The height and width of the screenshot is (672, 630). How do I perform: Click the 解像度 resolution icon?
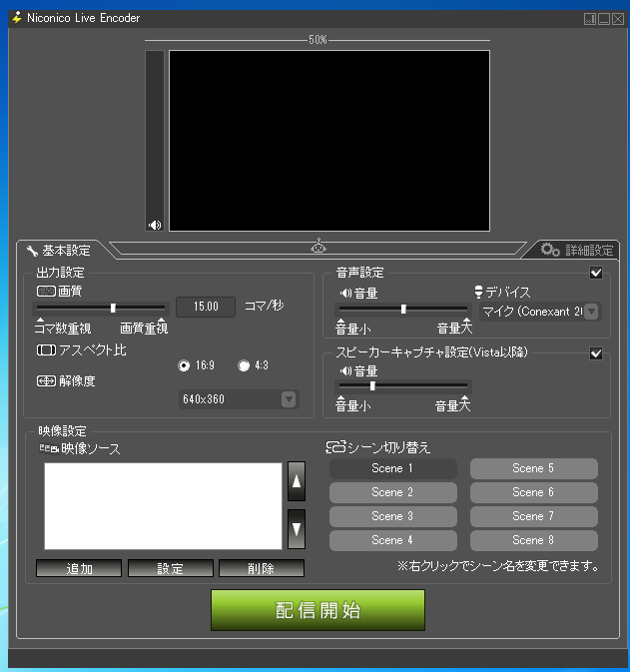(x=46, y=380)
